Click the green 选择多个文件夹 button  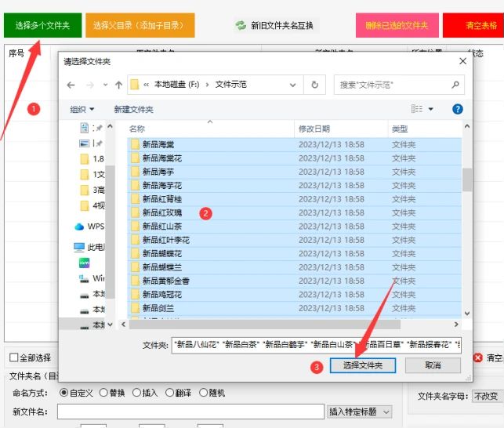tap(42, 25)
